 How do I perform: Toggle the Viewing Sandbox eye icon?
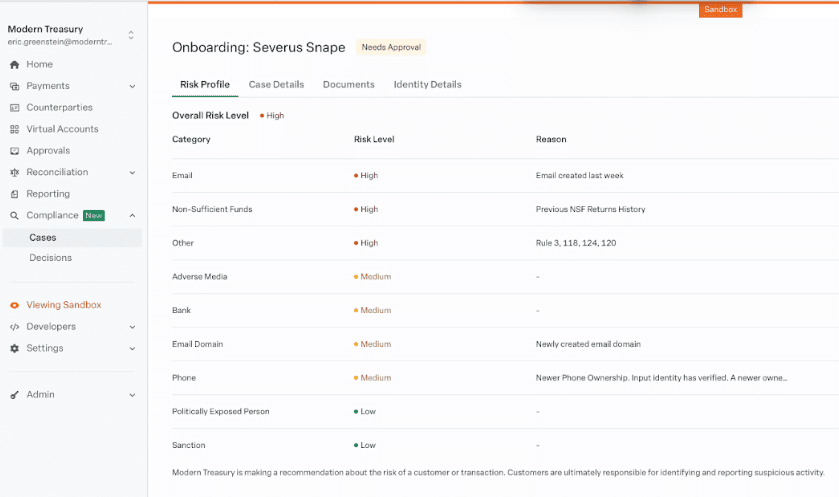point(14,305)
